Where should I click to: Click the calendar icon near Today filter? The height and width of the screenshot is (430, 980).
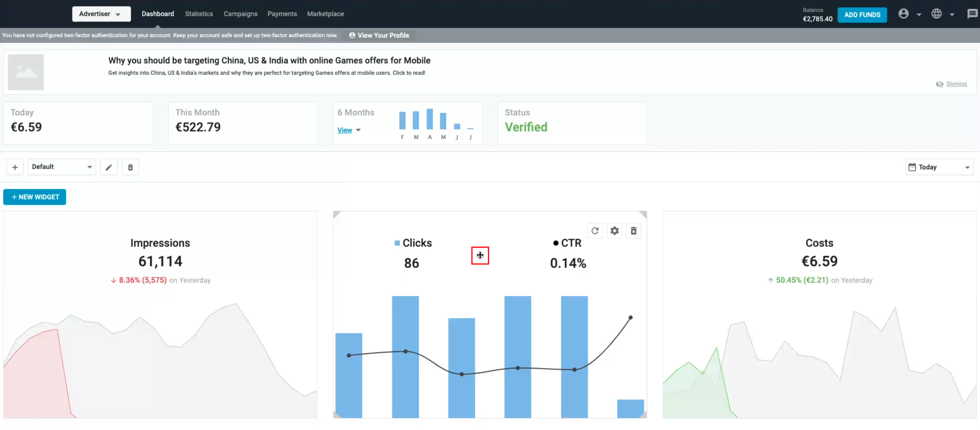click(x=913, y=167)
